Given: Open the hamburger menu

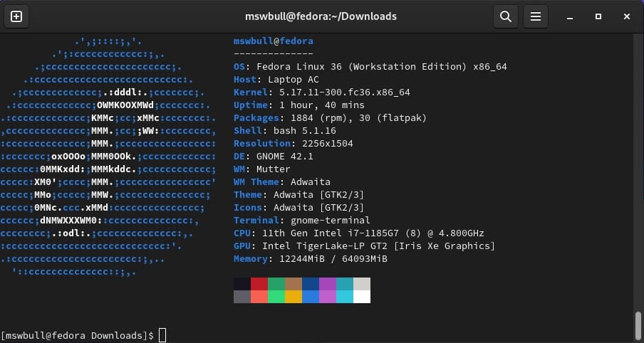Looking at the screenshot, I should pos(536,16).
